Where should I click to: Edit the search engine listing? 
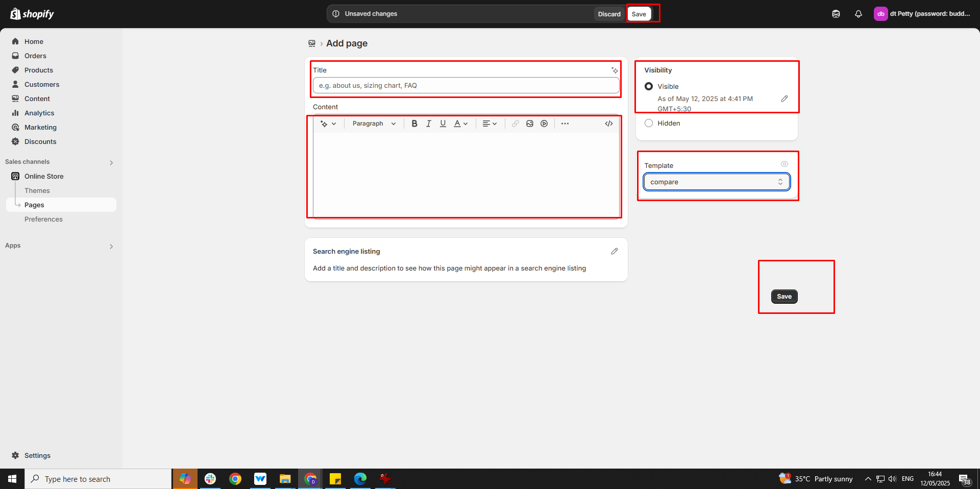pos(615,251)
